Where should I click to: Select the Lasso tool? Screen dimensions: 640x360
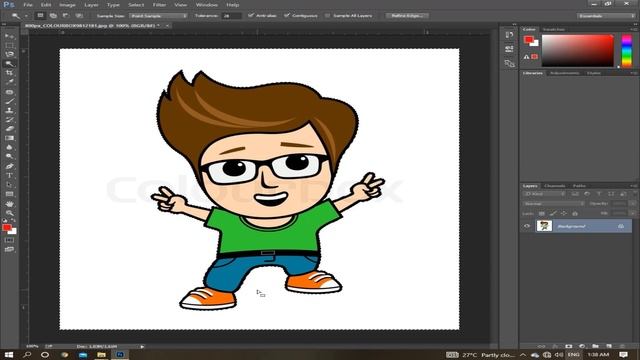point(9,54)
